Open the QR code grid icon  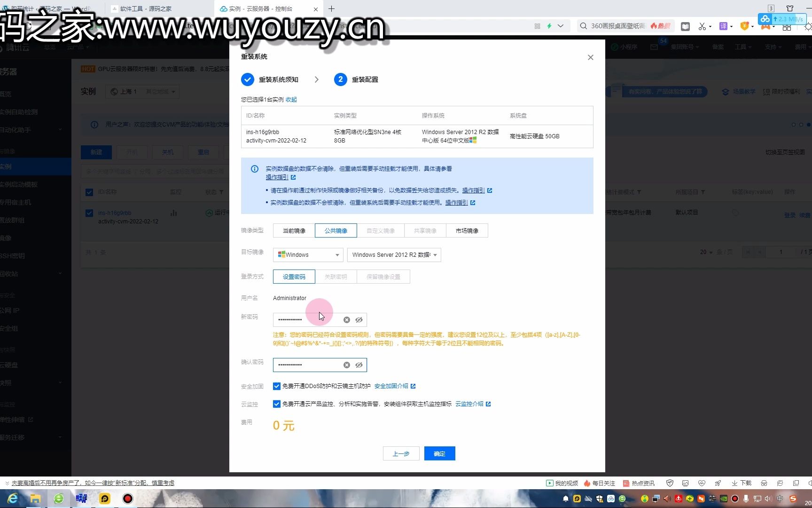[538, 26]
